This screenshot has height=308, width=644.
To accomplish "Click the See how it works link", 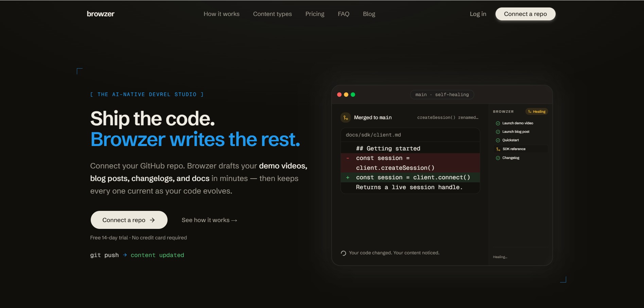I will pyautogui.click(x=209, y=220).
